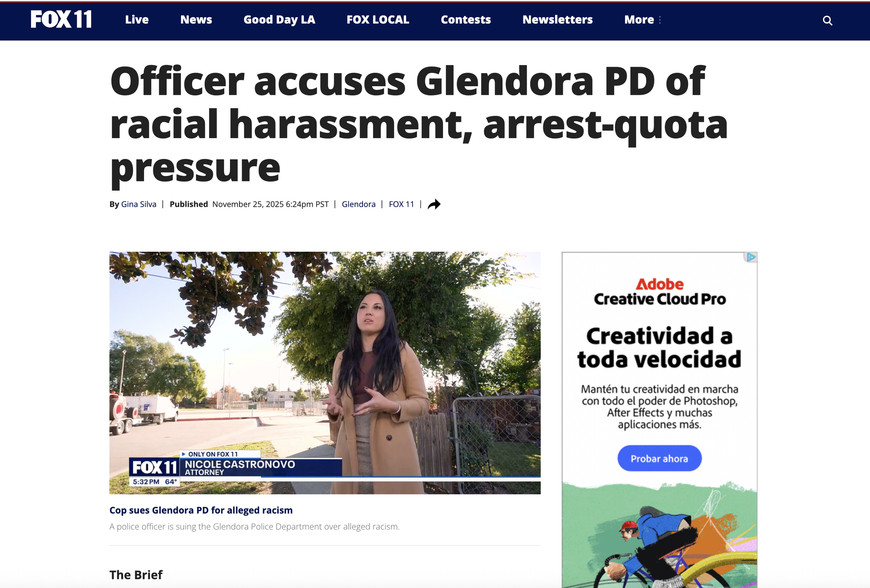
Task: Go to Good Day LA
Action: 279,20
